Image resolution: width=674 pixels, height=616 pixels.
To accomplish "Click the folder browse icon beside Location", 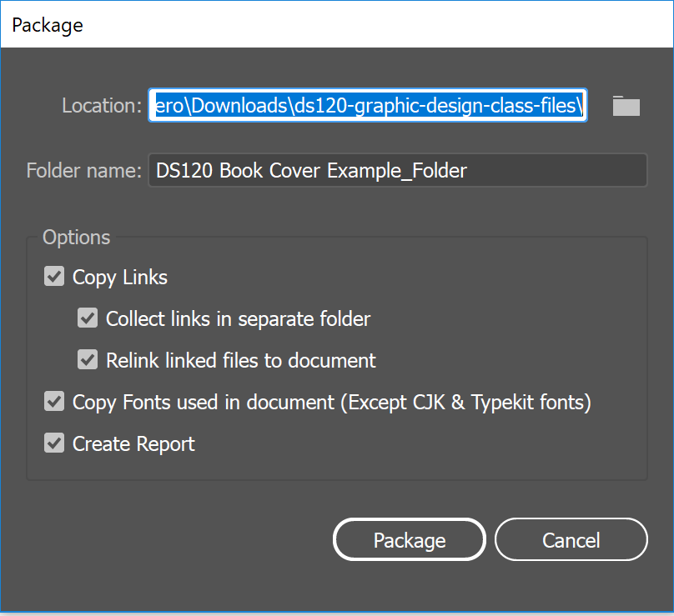I will click(x=626, y=105).
